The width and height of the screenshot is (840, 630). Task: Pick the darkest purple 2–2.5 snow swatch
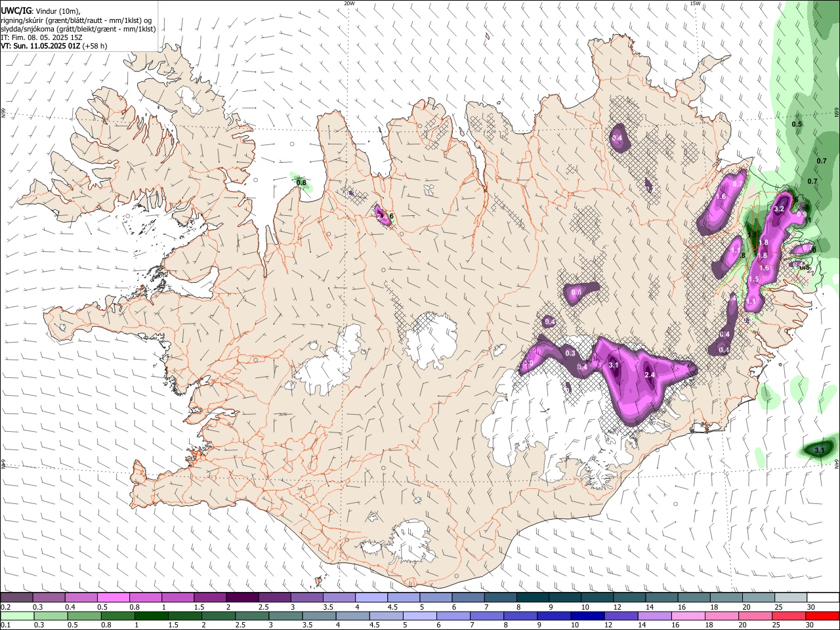click(242, 597)
